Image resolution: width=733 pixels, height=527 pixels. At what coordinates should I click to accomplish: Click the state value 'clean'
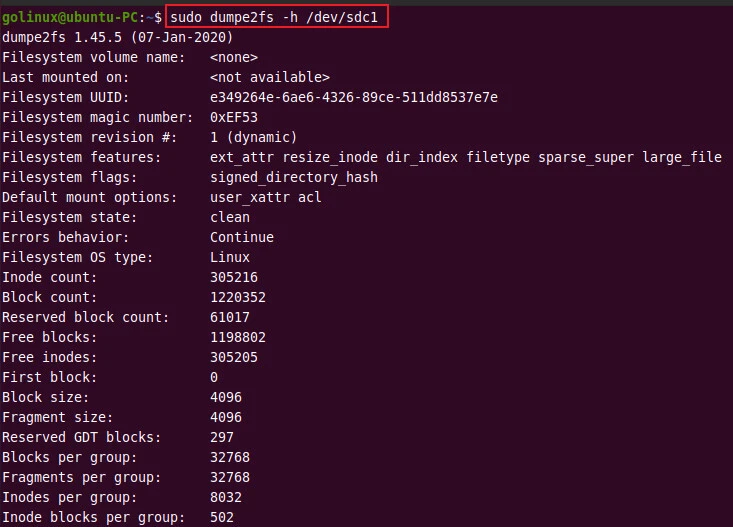pyautogui.click(x=230, y=217)
